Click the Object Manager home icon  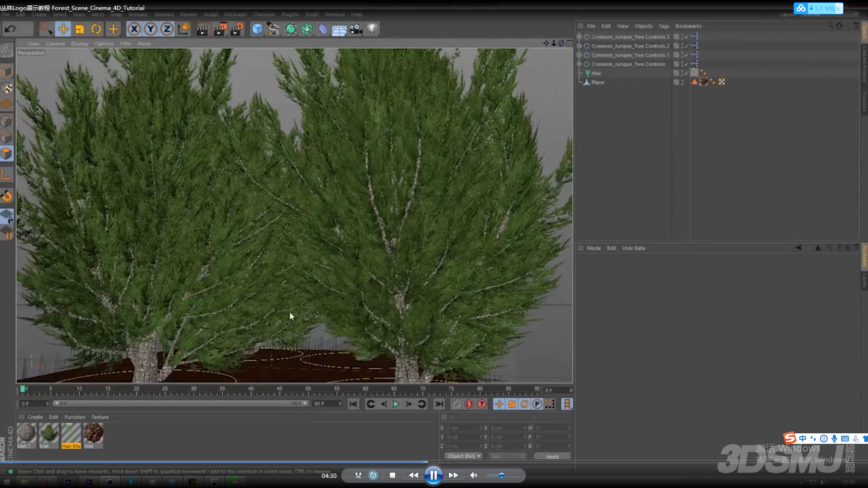(839, 26)
